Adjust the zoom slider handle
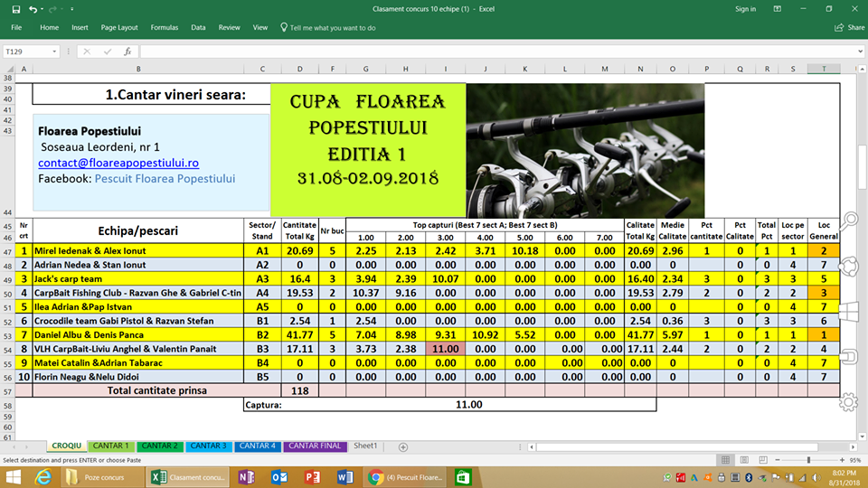The height and width of the screenshot is (488, 868). [808, 460]
